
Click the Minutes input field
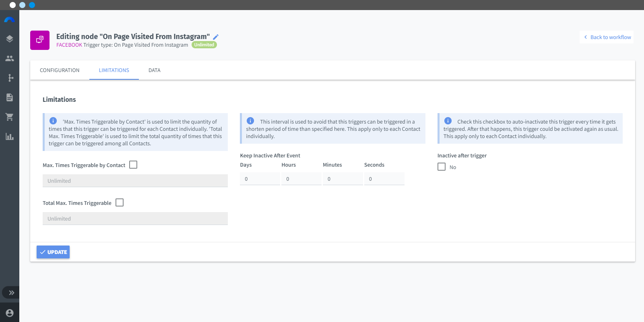(343, 179)
